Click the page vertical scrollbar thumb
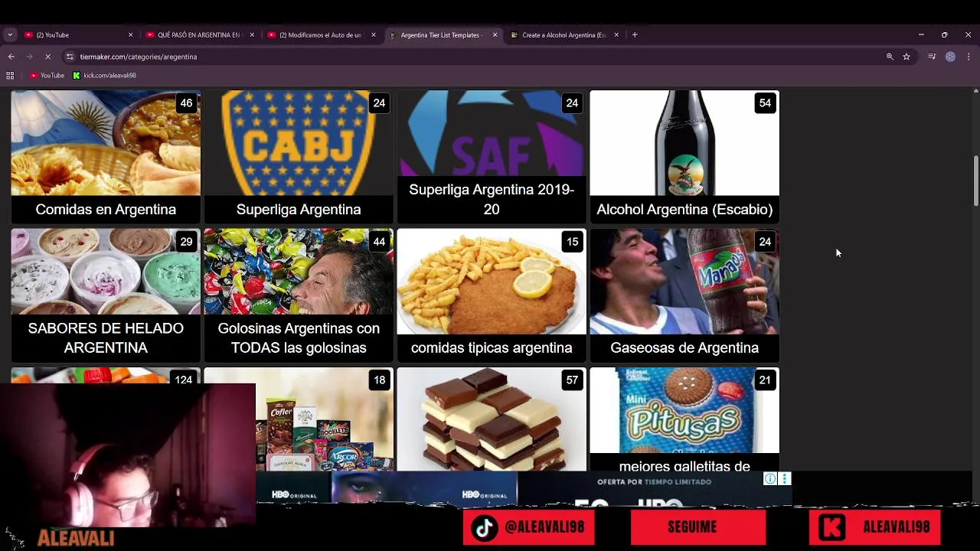Image resolution: width=980 pixels, height=551 pixels. click(975, 181)
